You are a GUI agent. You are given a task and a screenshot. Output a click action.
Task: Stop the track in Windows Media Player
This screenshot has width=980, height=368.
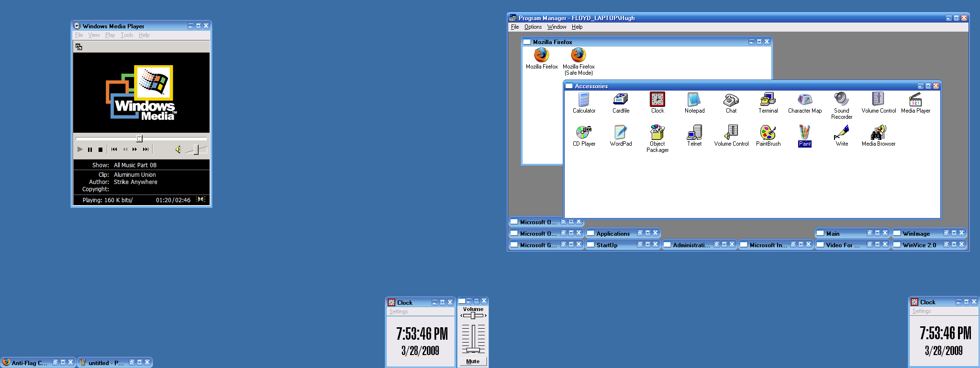[100, 149]
